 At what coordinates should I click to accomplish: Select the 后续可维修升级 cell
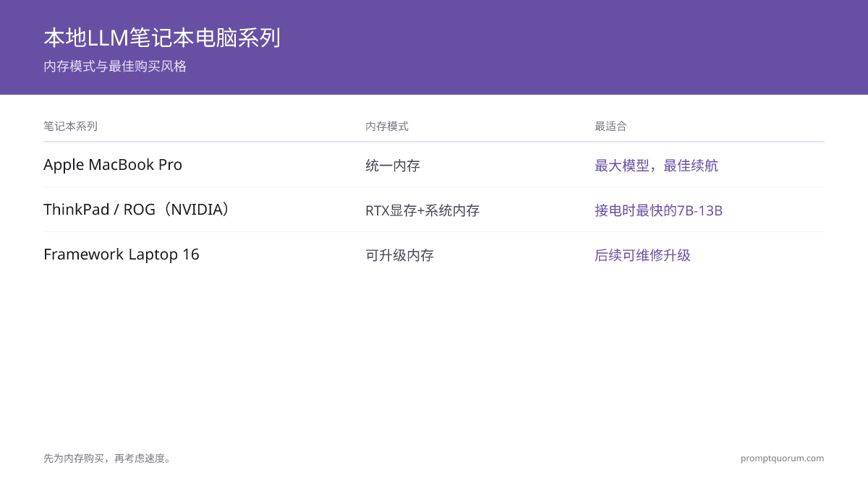(x=642, y=255)
